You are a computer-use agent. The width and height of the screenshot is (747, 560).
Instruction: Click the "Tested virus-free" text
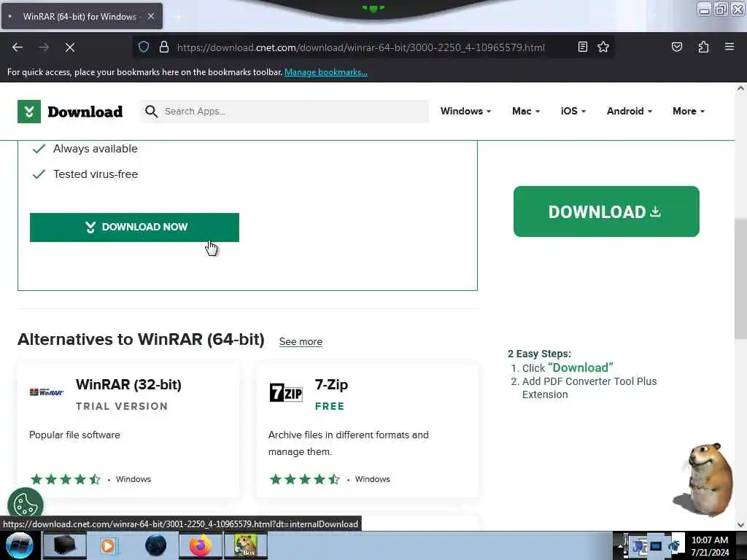point(96,174)
